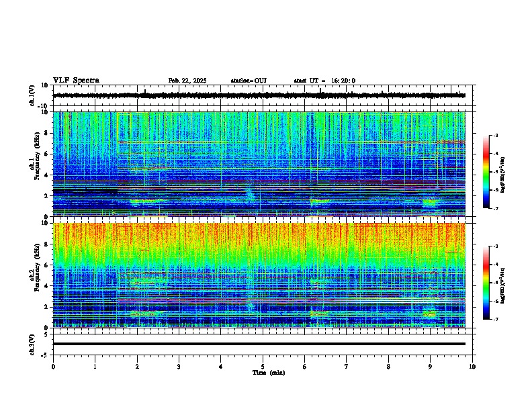Click time axis tick label '2'

click(137, 367)
